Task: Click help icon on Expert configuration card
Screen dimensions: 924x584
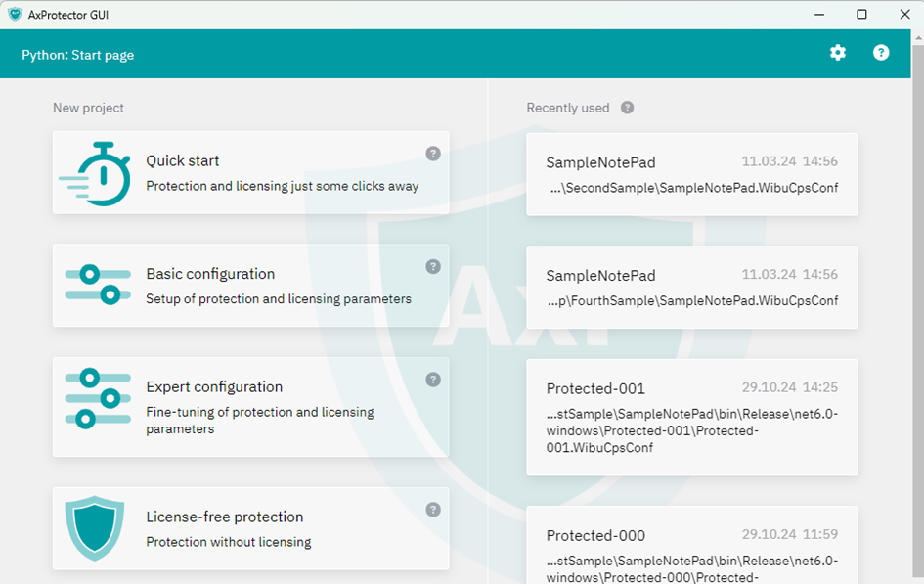Action: [433, 380]
